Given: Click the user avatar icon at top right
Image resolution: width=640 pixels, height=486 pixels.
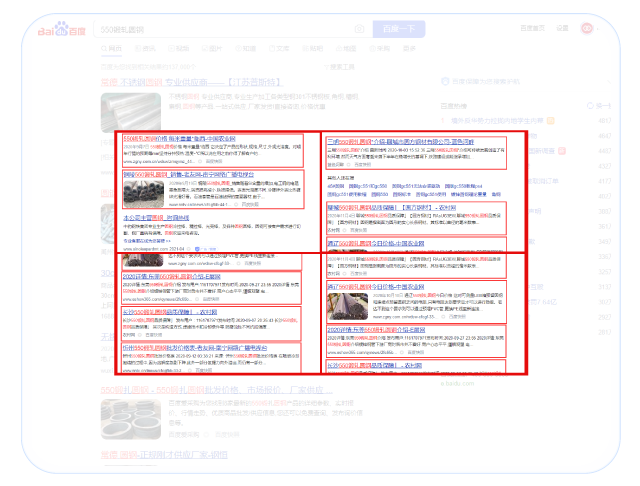Looking at the screenshot, I should (x=588, y=28).
